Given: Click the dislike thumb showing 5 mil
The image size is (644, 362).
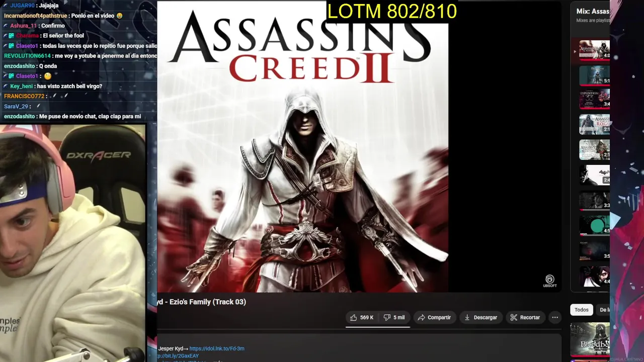Looking at the screenshot, I should pos(394,317).
